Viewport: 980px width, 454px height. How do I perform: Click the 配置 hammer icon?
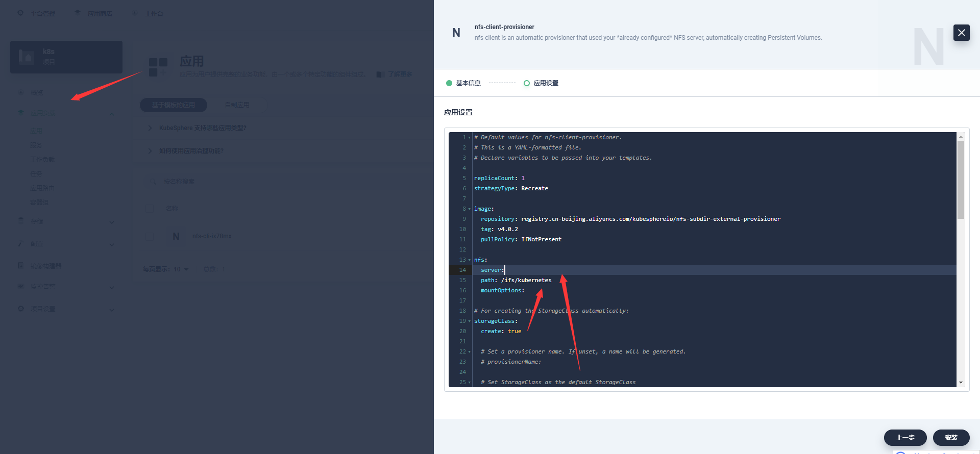(21, 243)
